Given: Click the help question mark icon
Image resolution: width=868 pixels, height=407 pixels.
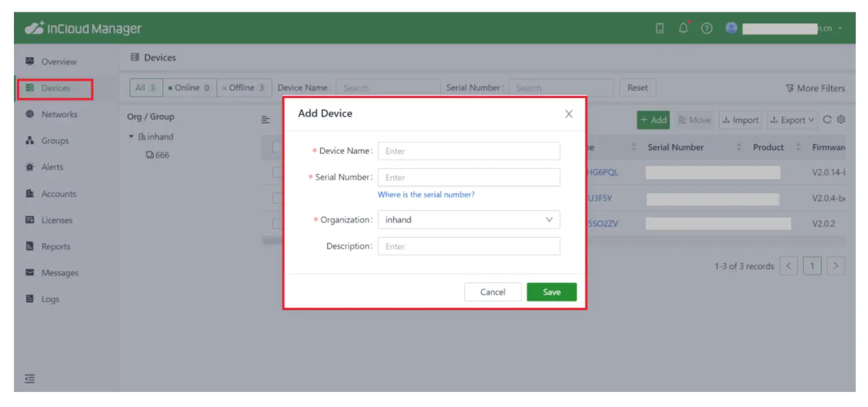Looking at the screenshot, I should point(706,27).
